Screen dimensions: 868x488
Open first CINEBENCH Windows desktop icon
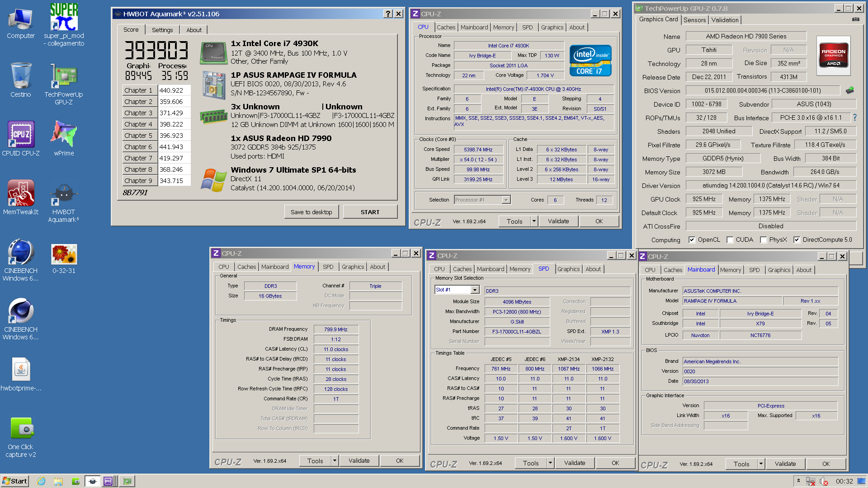coord(20,260)
